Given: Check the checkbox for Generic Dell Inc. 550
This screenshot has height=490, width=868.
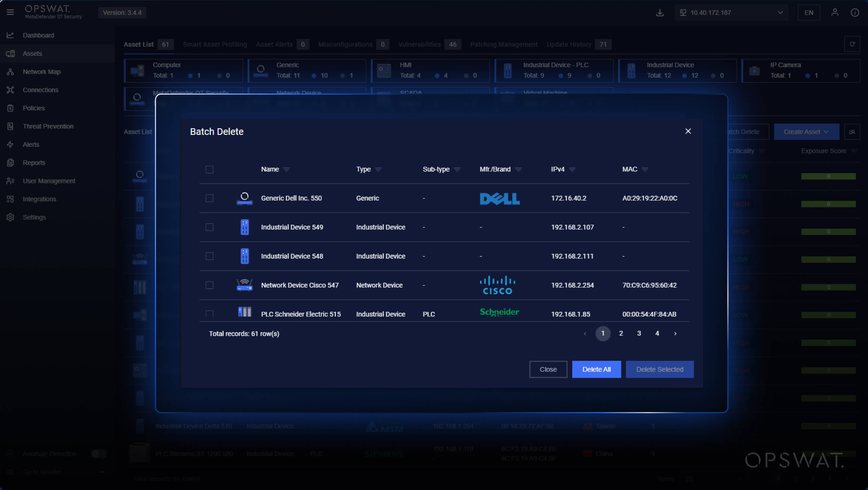Looking at the screenshot, I should coord(209,198).
